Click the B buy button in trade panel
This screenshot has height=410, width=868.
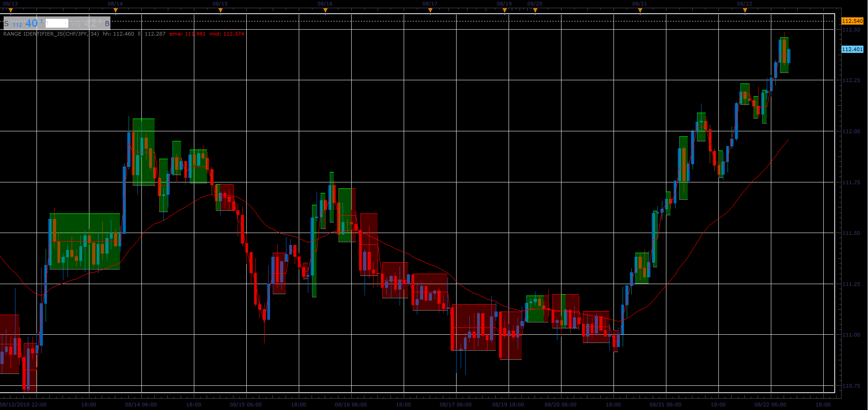[x=107, y=24]
